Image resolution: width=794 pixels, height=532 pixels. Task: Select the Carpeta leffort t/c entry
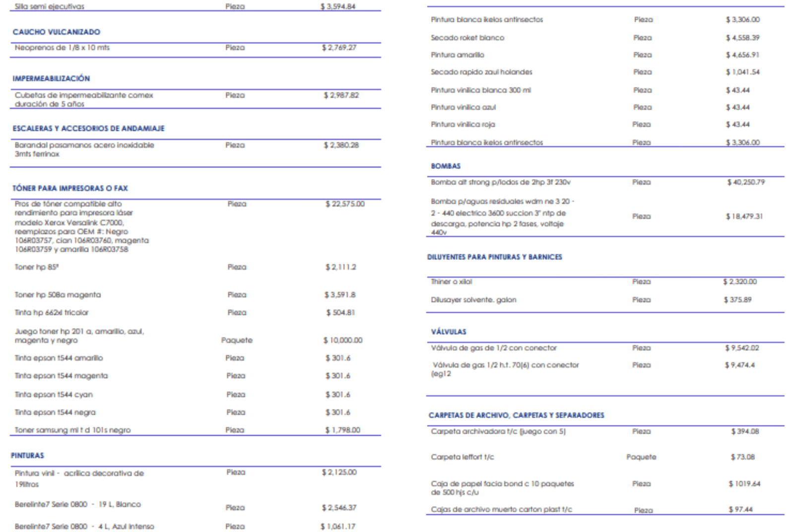pyautogui.click(x=462, y=457)
